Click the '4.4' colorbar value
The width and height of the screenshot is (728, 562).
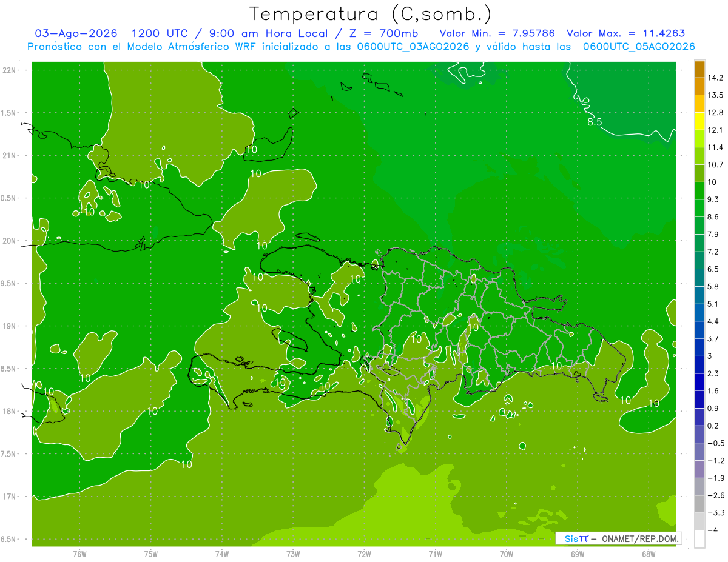pos(713,321)
